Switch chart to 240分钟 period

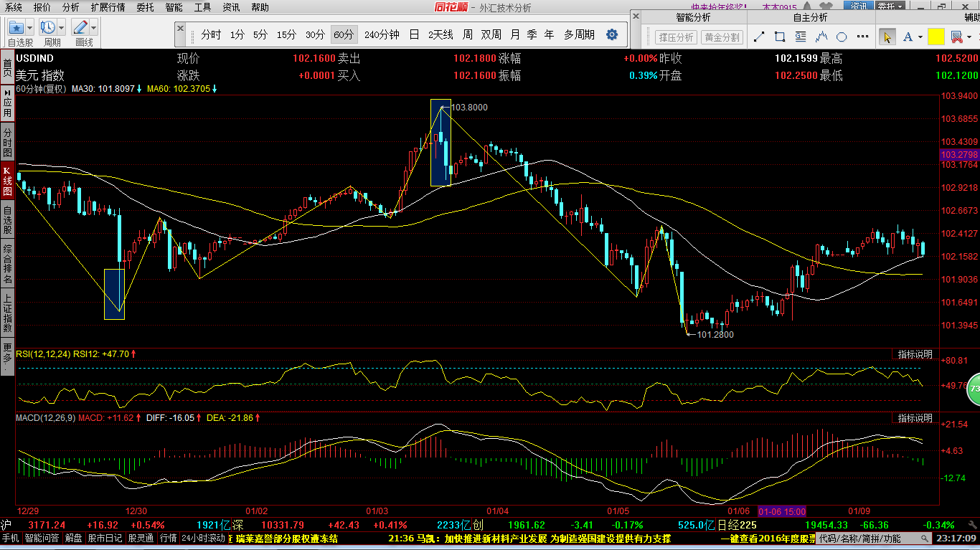[382, 34]
